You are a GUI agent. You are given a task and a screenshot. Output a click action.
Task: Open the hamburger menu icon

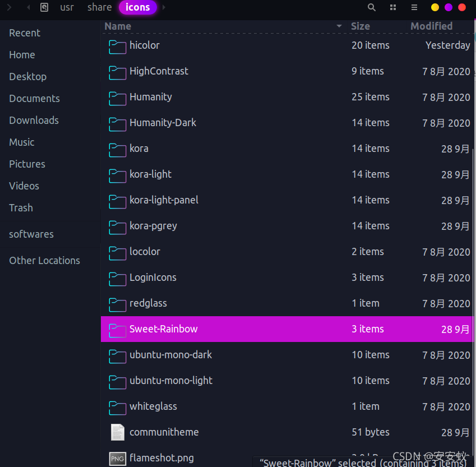(414, 7)
